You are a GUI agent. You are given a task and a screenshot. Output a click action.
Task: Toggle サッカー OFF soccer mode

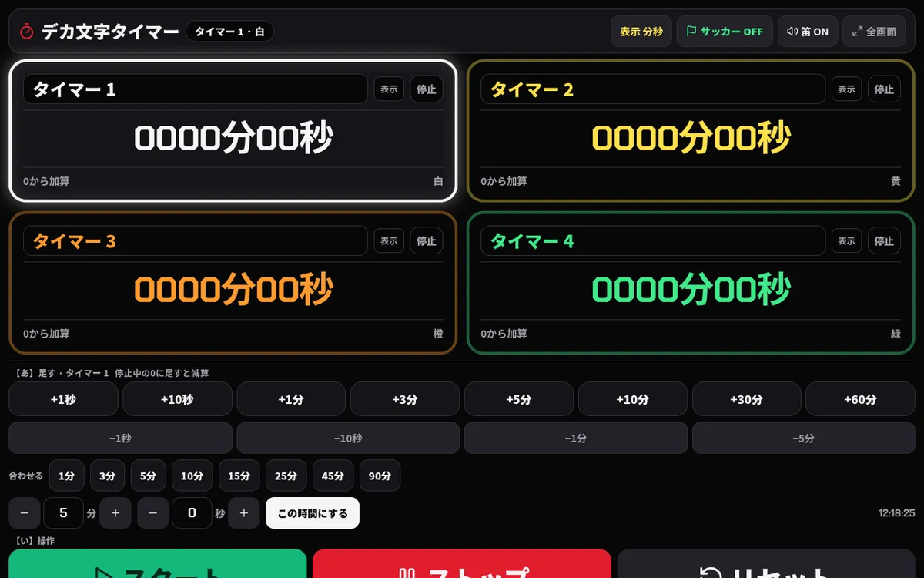pyautogui.click(x=725, y=32)
